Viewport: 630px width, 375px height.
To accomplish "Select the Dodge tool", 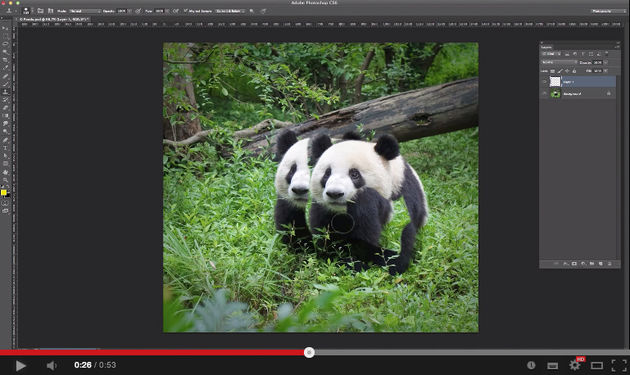I will pyautogui.click(x=5, y=131).
